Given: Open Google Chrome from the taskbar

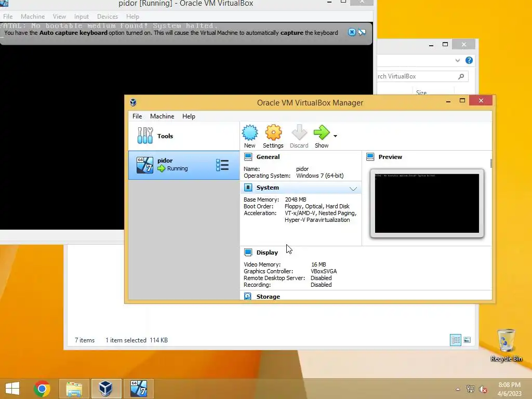Looking at the screenshot, I should [42, 389].
